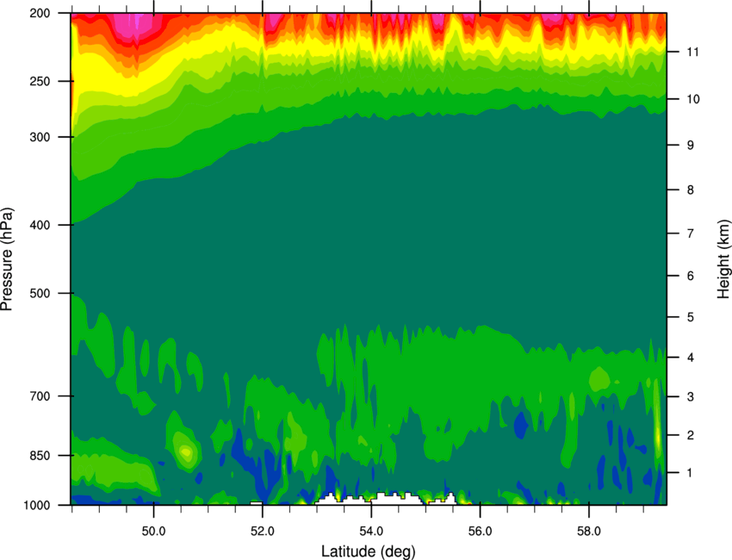Image resolution: width=732 pixels, height=560 pixels.
Task: Select the 700 pressure tick label
Action: point(40,396)
